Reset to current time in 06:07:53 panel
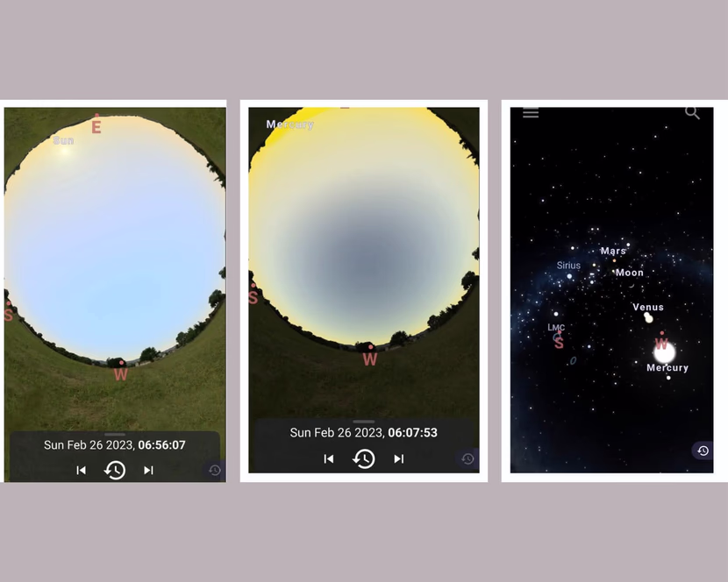Viewport: 728px width, 582px height. pyautogui.click(x=363, y=458)
